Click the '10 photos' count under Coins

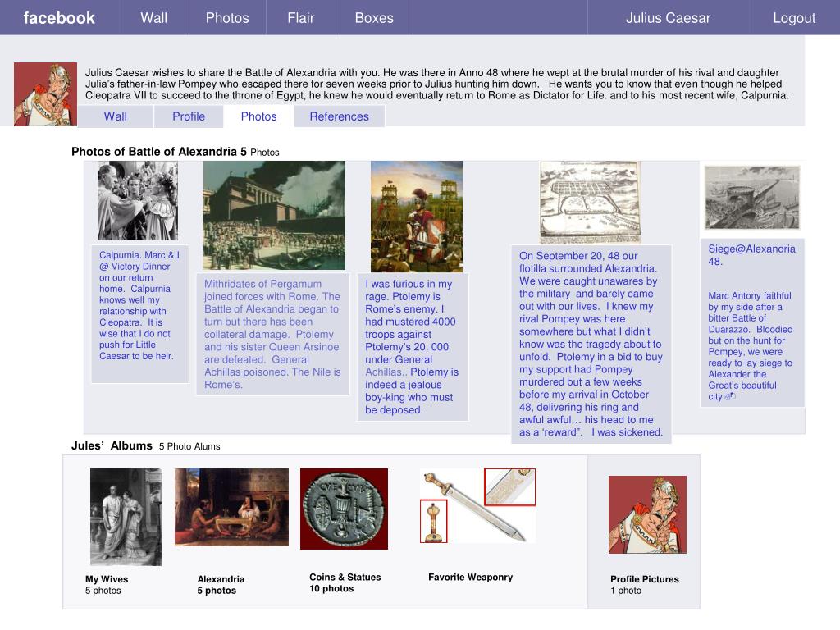[x=331, y=588]
